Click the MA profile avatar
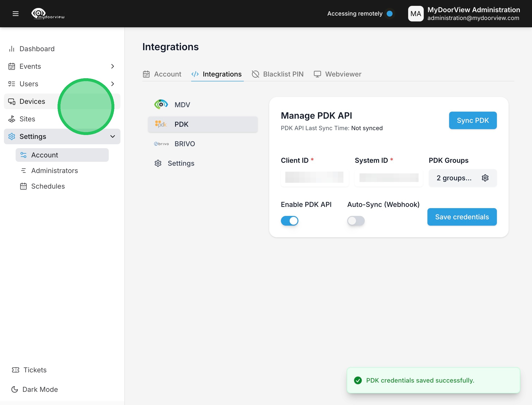 pyautogui.click(x=416, y=14)
